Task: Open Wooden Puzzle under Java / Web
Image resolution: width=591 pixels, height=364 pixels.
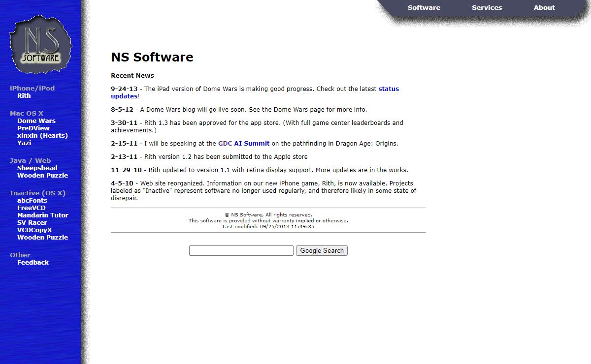Action: tap(42, 176)
